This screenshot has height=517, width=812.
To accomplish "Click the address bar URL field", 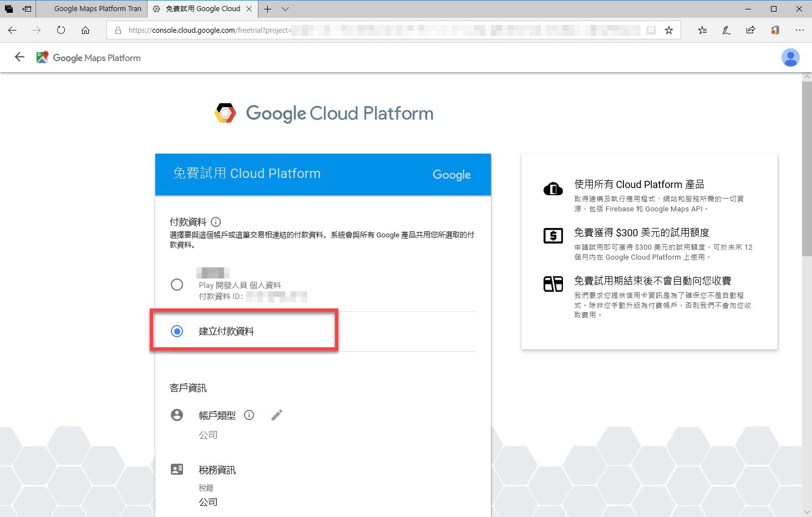I will (383, 30).
